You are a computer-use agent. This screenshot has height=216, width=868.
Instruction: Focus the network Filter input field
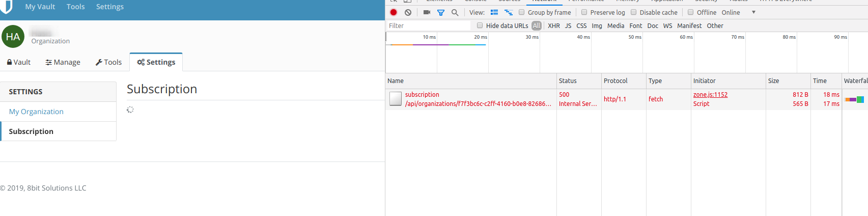click(x=429, y=25)
